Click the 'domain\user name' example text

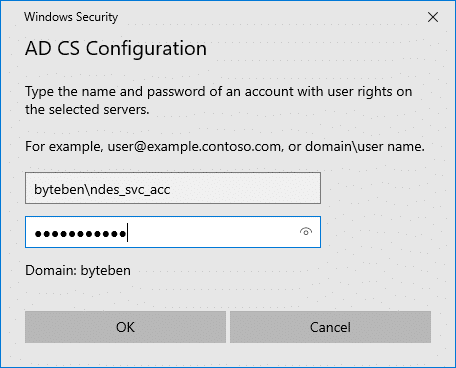pyautogui.click(x=365, y=146)
